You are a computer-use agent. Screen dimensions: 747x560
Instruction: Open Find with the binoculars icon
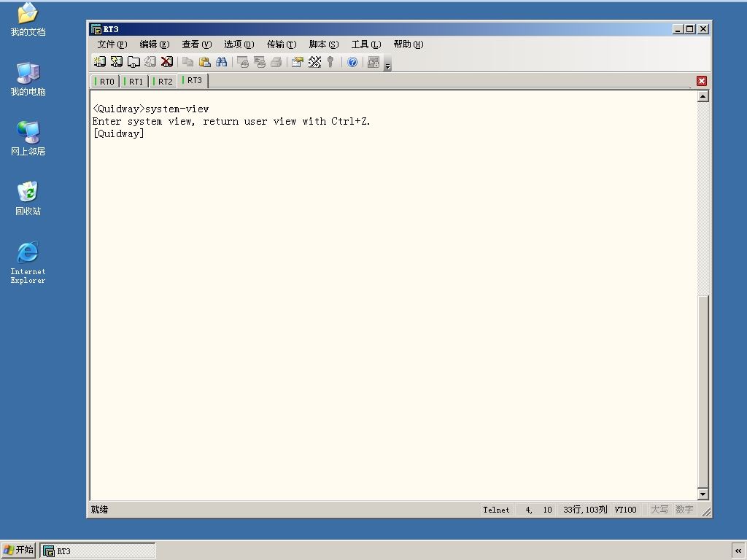click(x=222, y=62)
